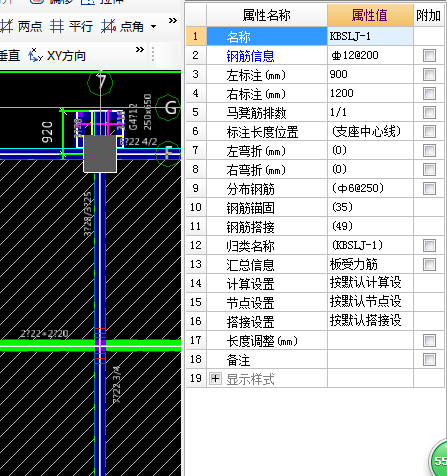Select the 右标注 value 1200
This screenshot has width=447, height=476.
tap(370, 93)
